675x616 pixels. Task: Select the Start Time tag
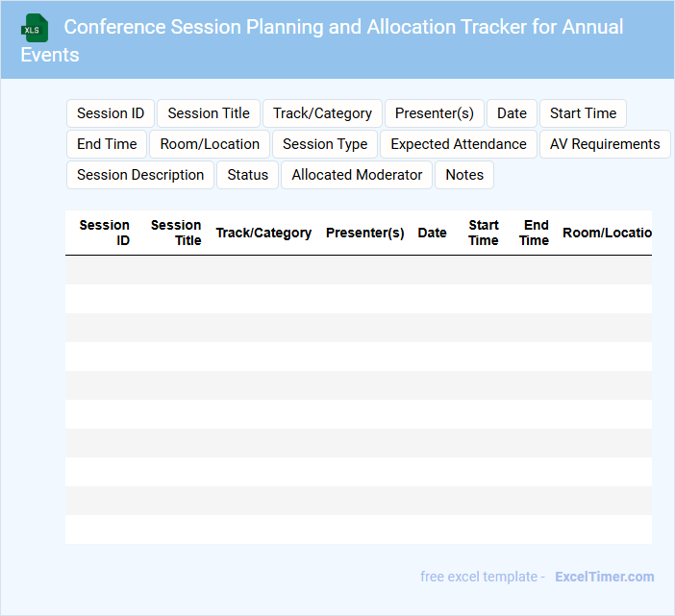[583, 113]
